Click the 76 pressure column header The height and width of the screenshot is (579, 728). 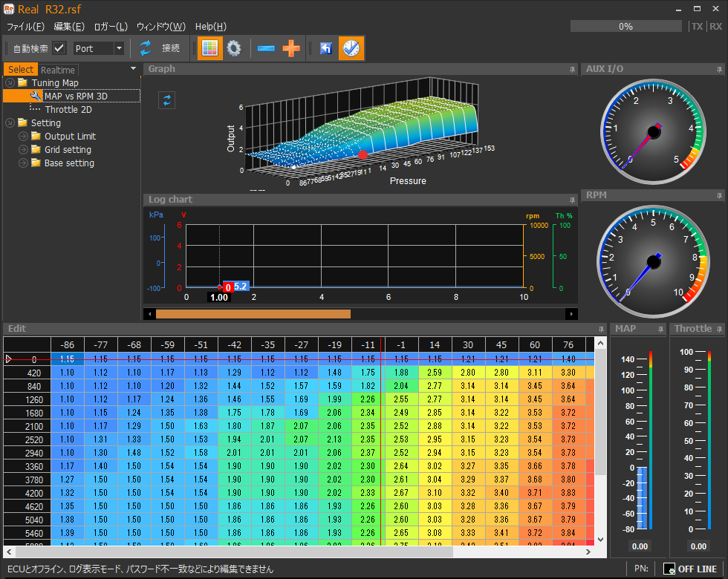[x=569, y=344]
